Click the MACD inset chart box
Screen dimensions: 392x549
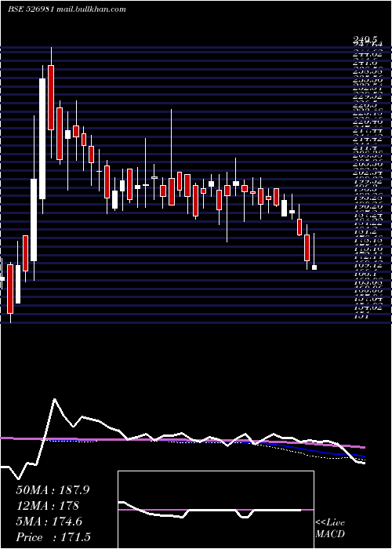pos(216,510)
